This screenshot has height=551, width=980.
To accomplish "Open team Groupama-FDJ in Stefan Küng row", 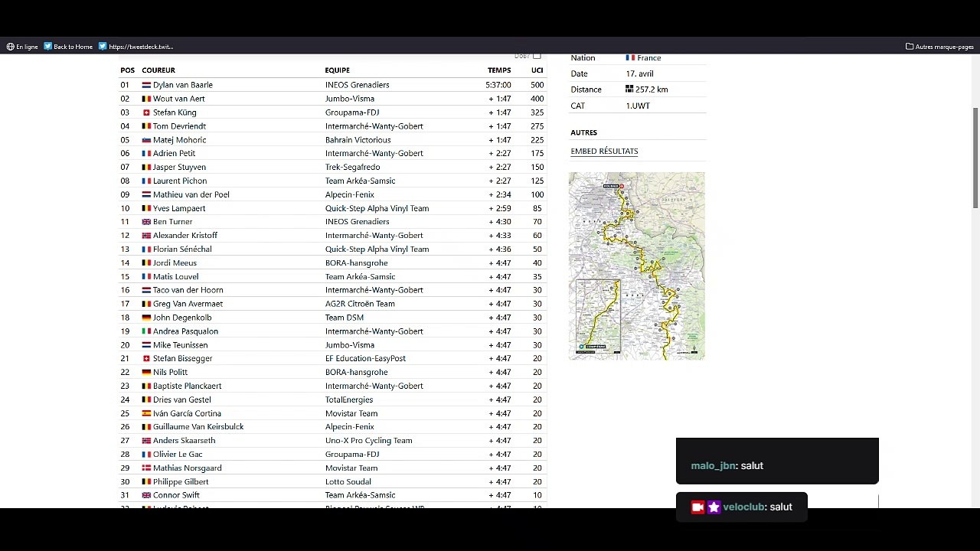I will 352,112.
